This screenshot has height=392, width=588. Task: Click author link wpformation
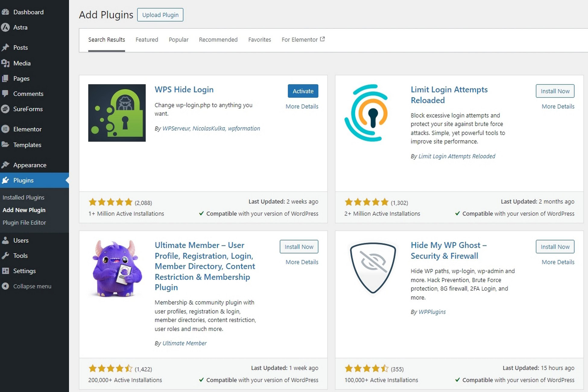tap(244, 129)
